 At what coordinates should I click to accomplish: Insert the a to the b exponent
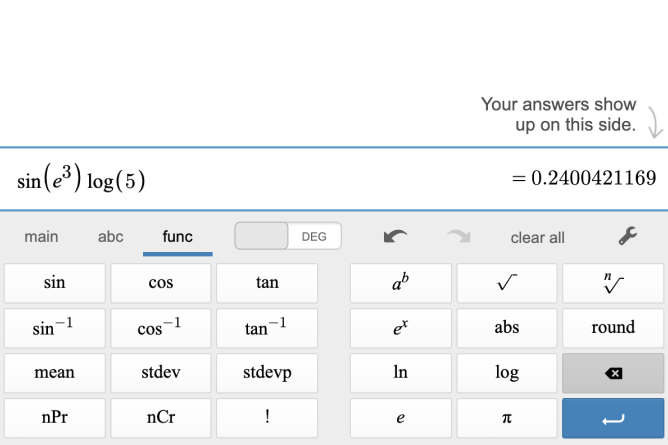[x=400, y=283]
